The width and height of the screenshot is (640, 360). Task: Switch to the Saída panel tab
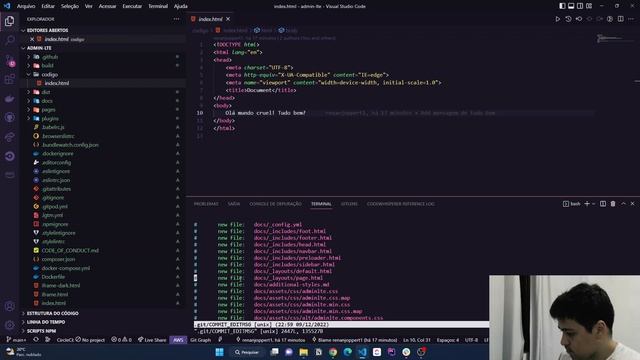[x=234, y=204]
